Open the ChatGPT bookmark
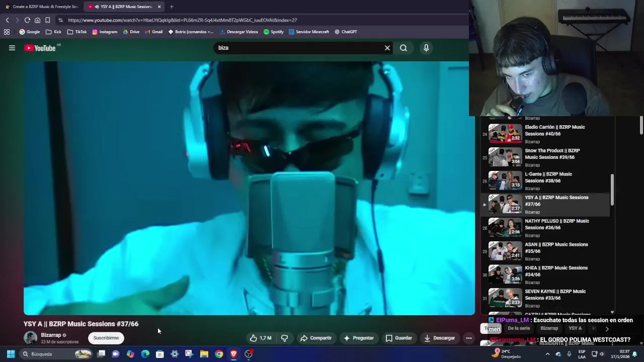Viewport: 644px width, 362px height. pos(346,32)
